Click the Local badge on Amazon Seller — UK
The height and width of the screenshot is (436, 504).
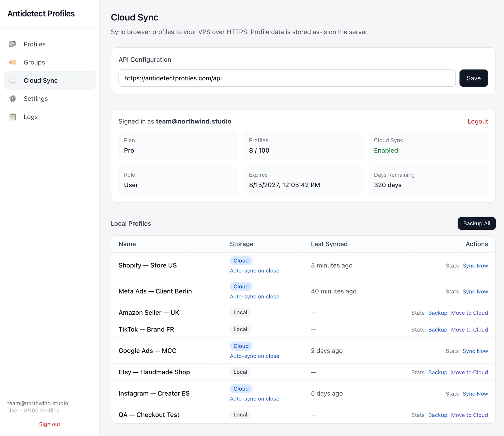240,313
